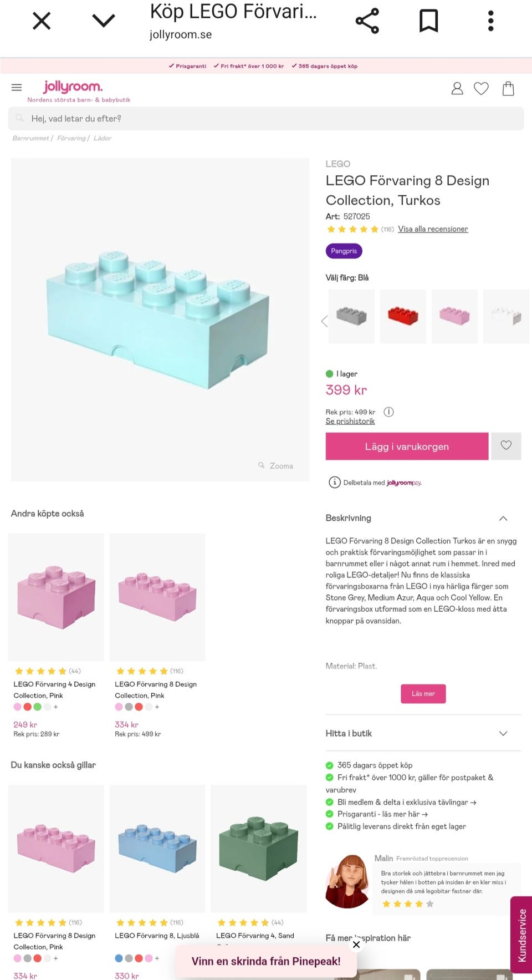Open browser three-dot overflow menu
The height and width of the screenshot is (980, 532).
[x=490, y=21]
